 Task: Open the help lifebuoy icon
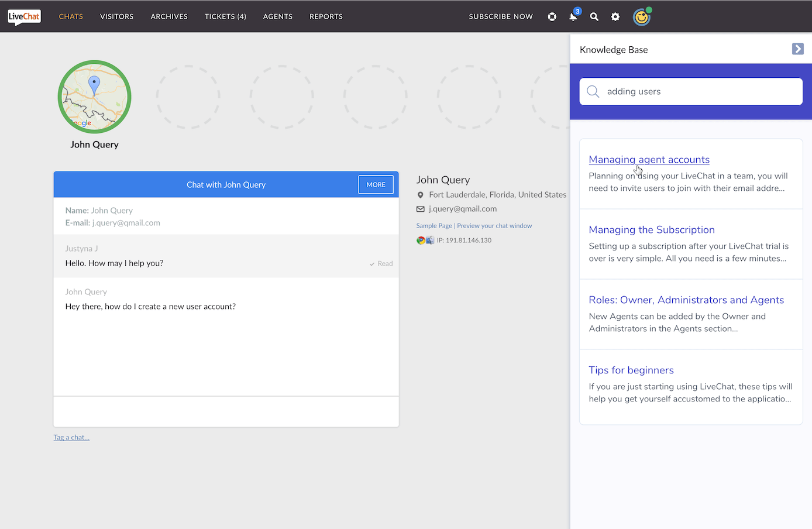(x=552, y=16)
